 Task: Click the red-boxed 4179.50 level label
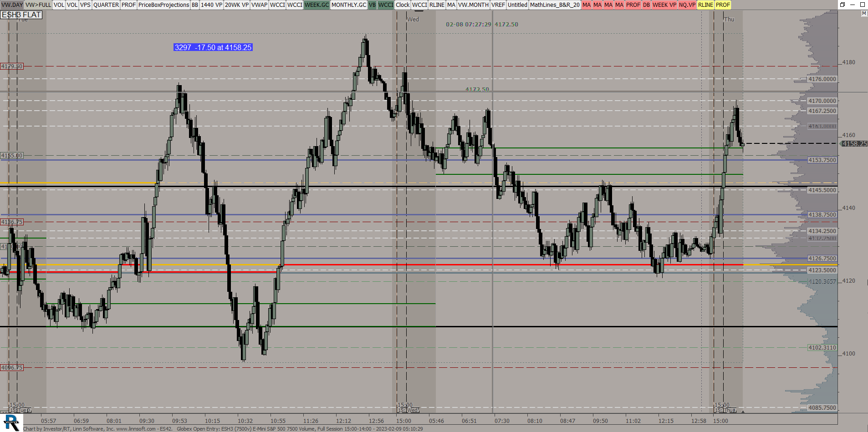(x=12, y=66)
